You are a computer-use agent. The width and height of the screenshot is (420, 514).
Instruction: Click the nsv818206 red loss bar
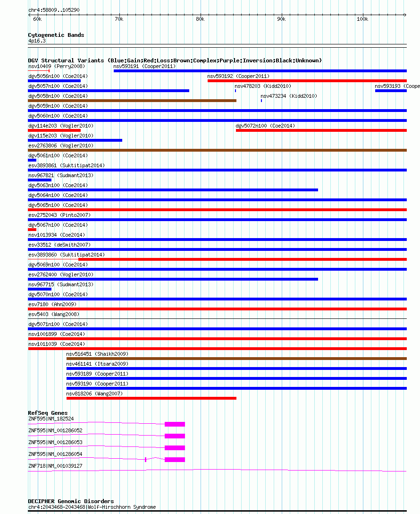[151, 398]
